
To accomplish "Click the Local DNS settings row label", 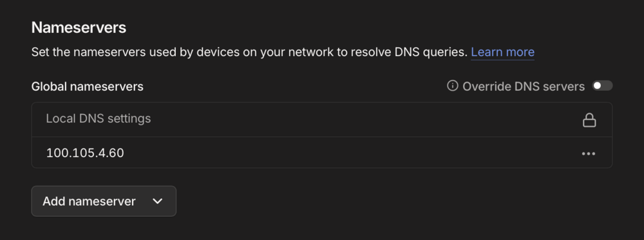I will 99,118.
